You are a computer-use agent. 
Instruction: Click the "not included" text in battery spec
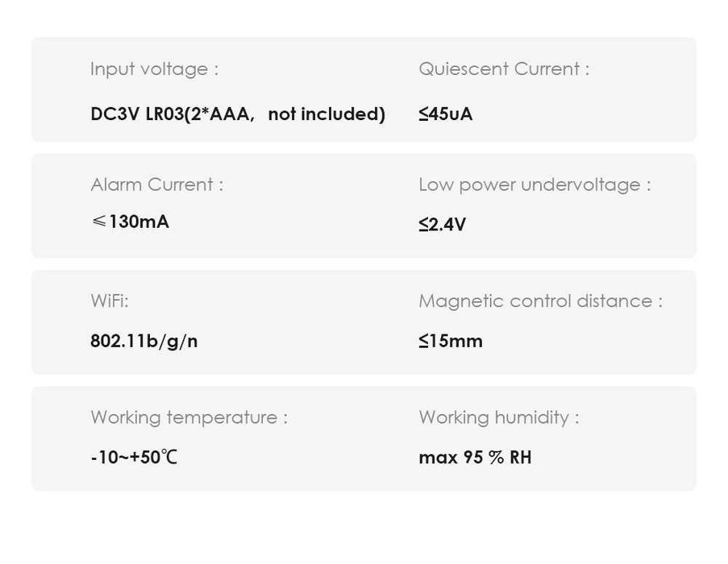pyautogui.click(x=326, y=114)
